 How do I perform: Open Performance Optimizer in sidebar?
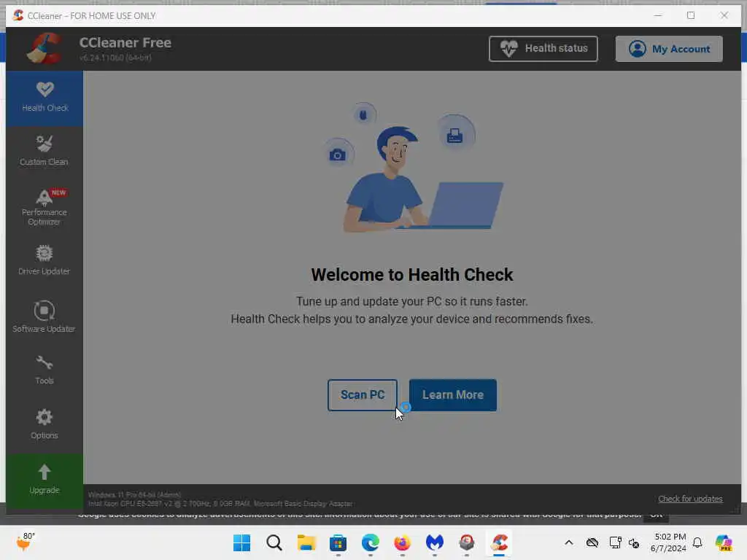coord(44,207)
